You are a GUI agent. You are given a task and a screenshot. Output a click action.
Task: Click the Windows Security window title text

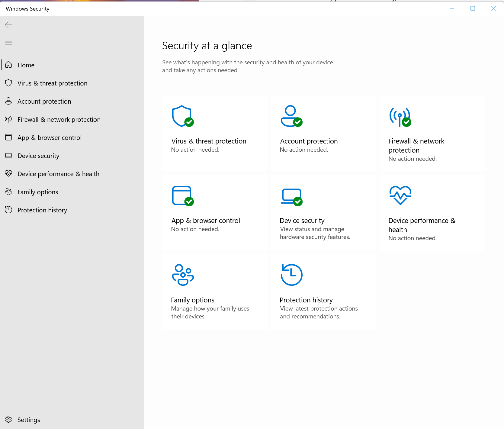click(x=27, y=9)
